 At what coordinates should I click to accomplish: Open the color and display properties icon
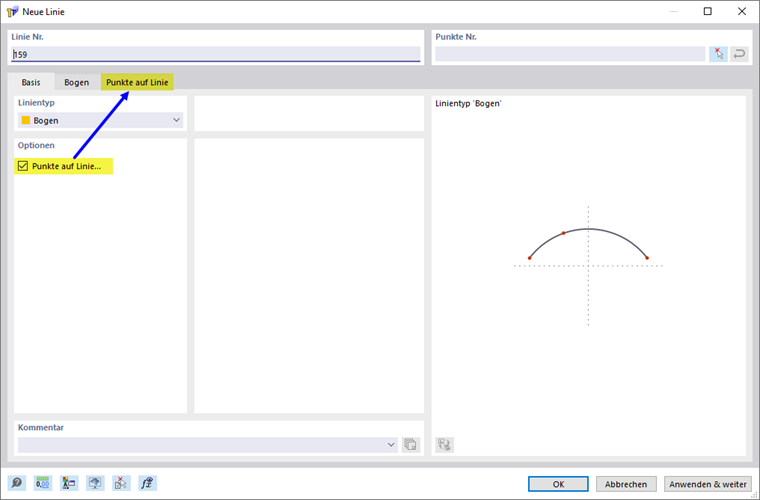pos(69,483)
